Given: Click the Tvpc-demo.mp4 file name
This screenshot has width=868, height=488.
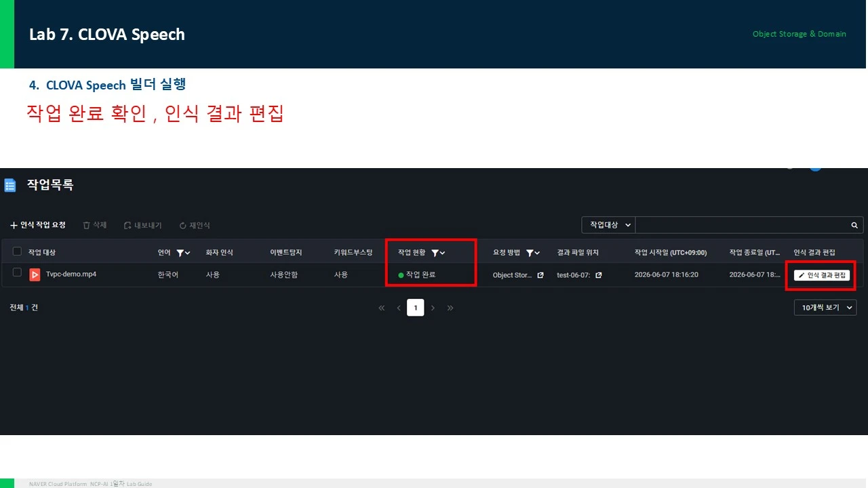Looking at the screenshot, I should point(71,274).
